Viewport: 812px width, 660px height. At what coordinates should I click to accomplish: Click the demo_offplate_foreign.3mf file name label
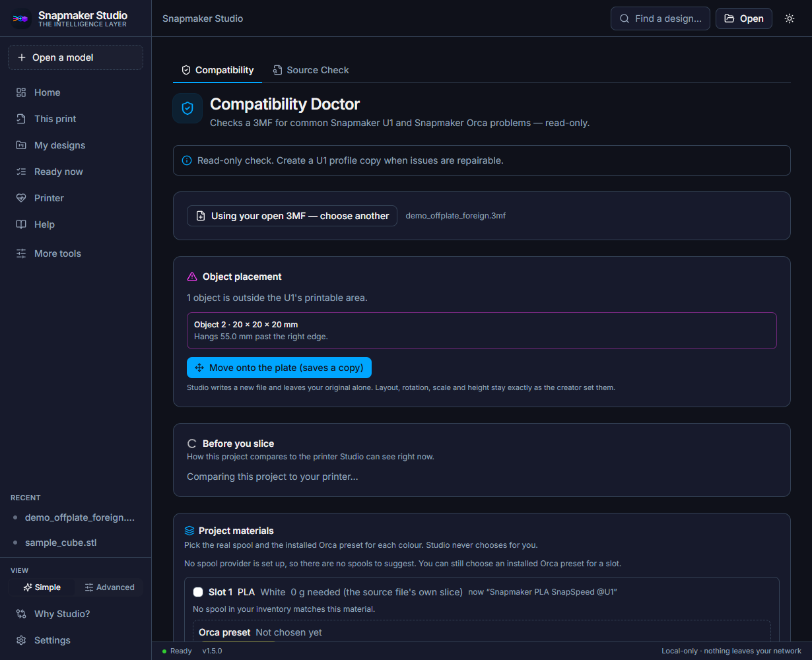point(456,216)
